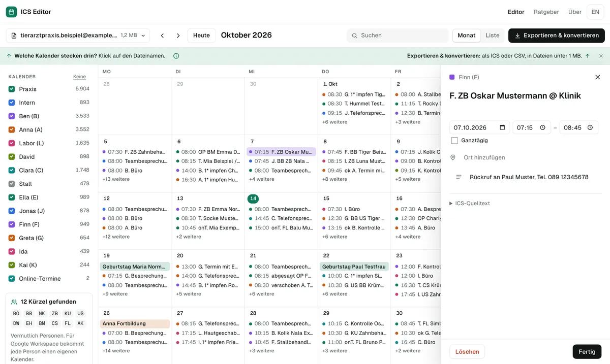Enable the Ganztägig checkbox
The height and width of the screenshot is (364, 610).
point(454,141)
